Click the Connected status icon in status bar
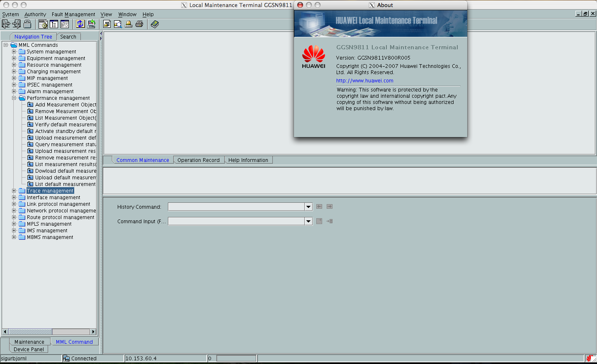The image size is (597, 364). (x=66, y=358)
